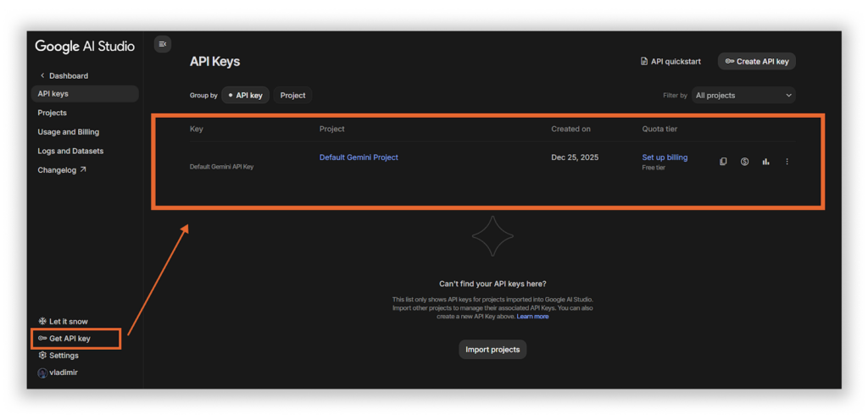Open Usage and Billing section

68,132
